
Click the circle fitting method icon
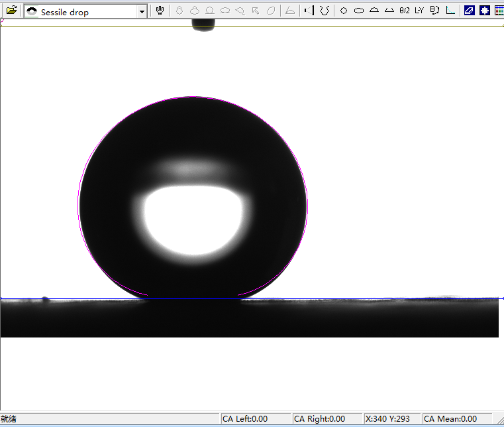click(343, 11)
